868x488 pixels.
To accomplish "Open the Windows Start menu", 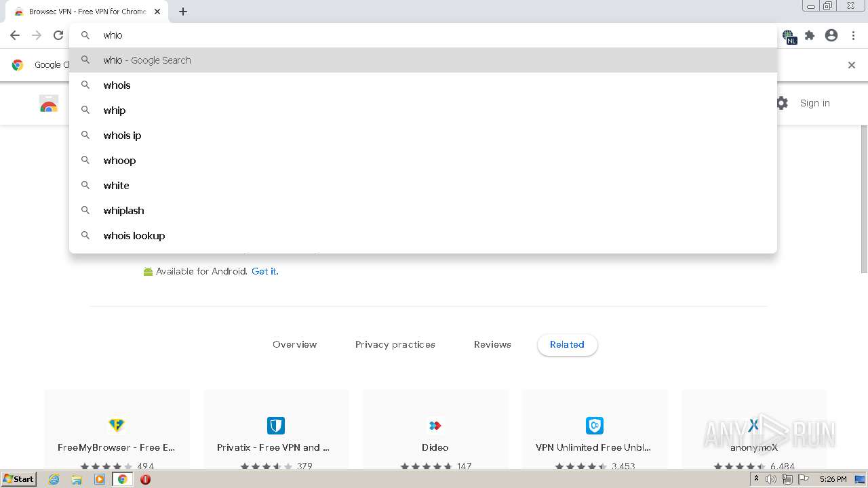I will pyautogui.click(x=19, y=479).
